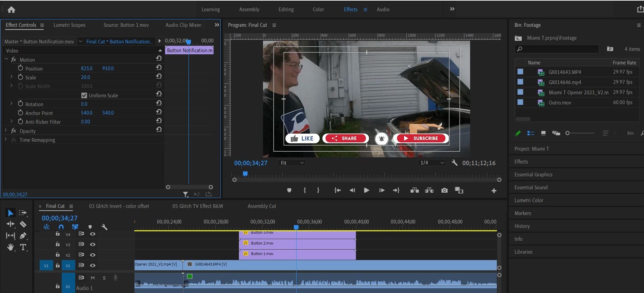
Task: Open the Lumetri Scopes tab
Action: coord(69,25)
